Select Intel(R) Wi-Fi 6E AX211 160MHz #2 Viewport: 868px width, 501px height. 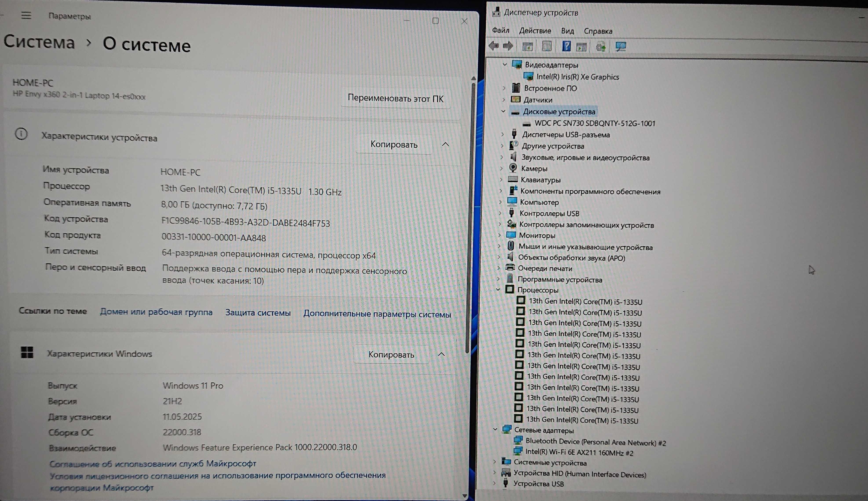pos(579,453)
